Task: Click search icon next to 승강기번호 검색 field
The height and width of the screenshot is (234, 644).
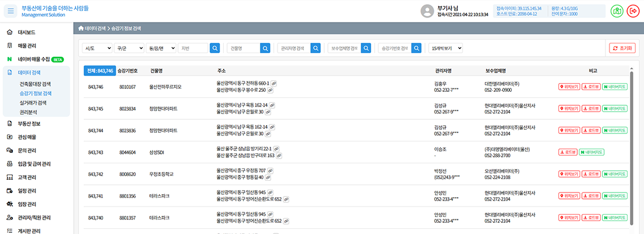Action: pos(416,48)
